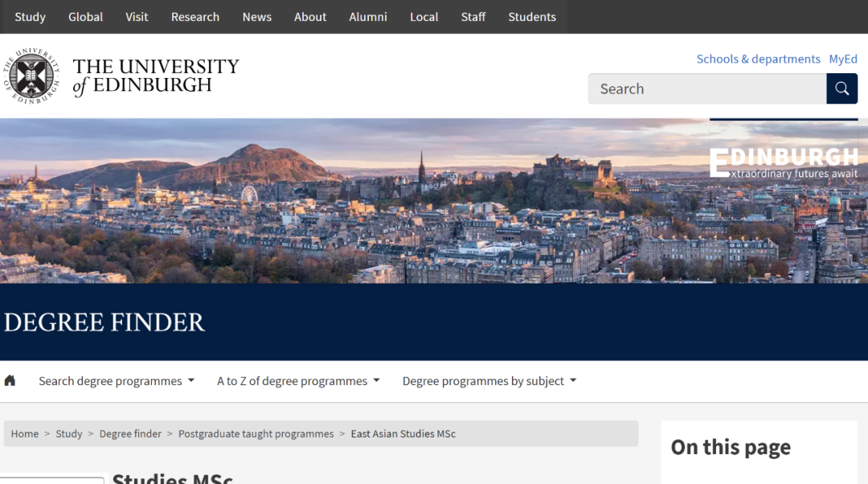Select Research in the top navigation
The height and width of the screenshot is (484, 868).
[194, 17]
